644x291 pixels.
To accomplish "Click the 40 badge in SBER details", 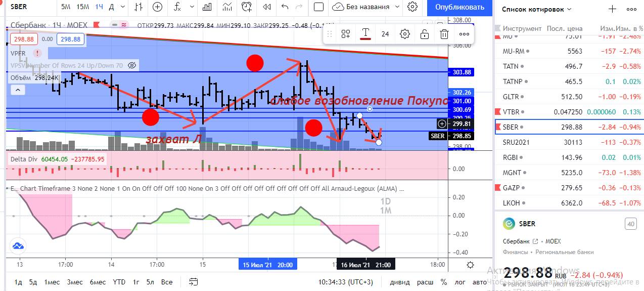I will (x=630, y=224).
